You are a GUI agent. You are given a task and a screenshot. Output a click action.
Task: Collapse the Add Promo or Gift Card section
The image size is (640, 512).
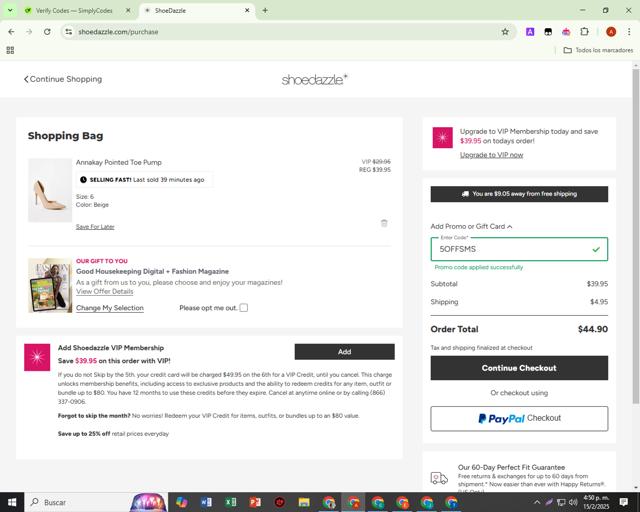(471, 226)
